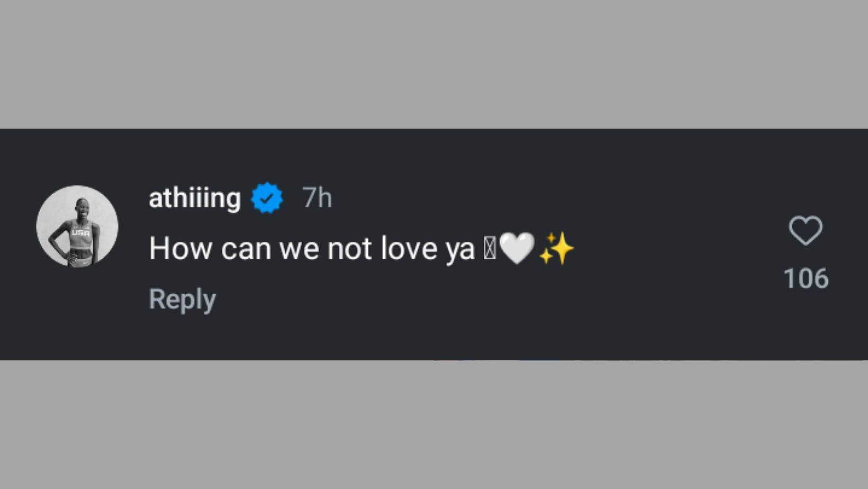This screenshot has height=489, width=868.
Task: Reply to athiiing's comment
Action: tap(183, 299)
